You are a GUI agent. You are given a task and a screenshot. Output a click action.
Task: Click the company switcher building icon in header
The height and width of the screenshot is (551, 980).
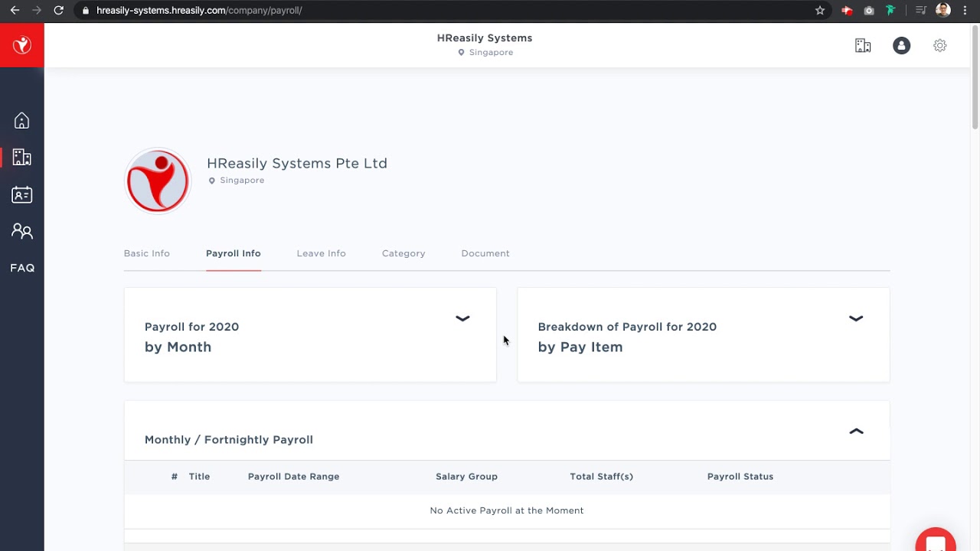pyautogui.click(x=863, y=45)
